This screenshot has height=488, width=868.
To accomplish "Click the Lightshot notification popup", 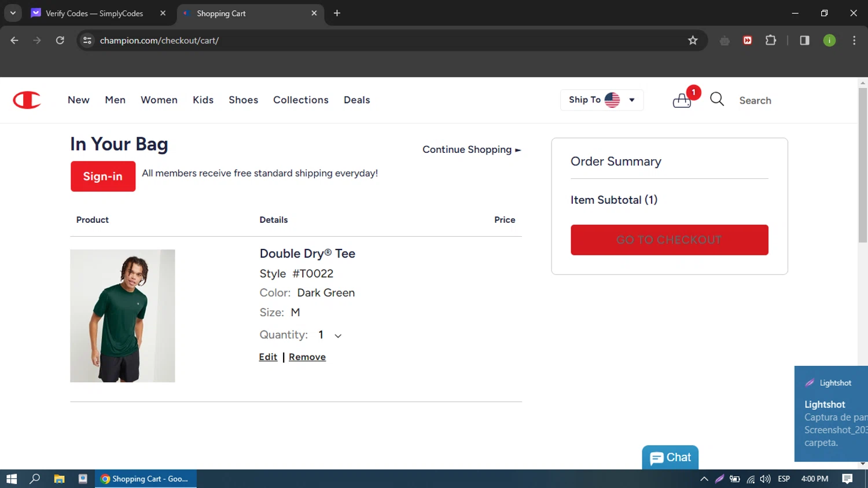I will tap(831, 414).
